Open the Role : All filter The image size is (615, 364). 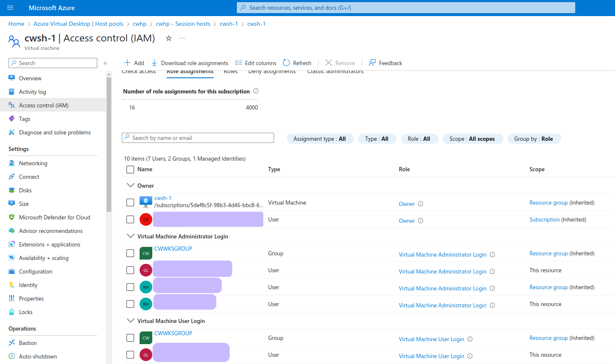(x=419, y=139)
